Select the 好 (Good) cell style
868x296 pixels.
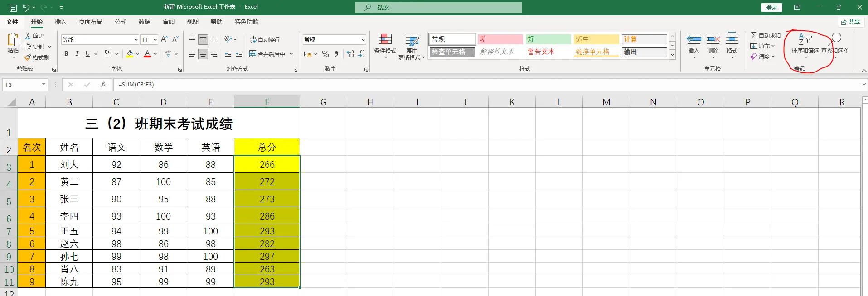point(548,39)
